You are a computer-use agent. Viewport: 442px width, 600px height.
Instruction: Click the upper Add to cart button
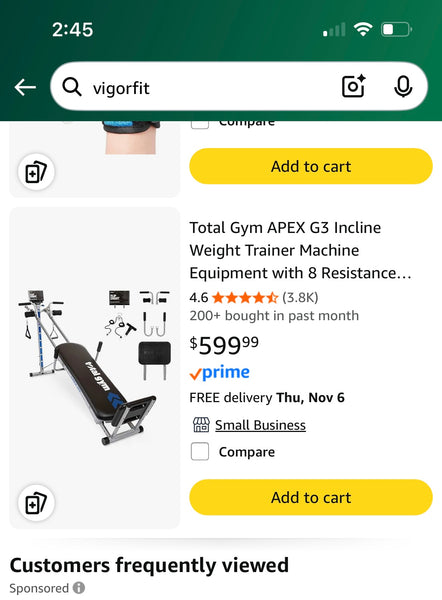(x=311, y=166)
